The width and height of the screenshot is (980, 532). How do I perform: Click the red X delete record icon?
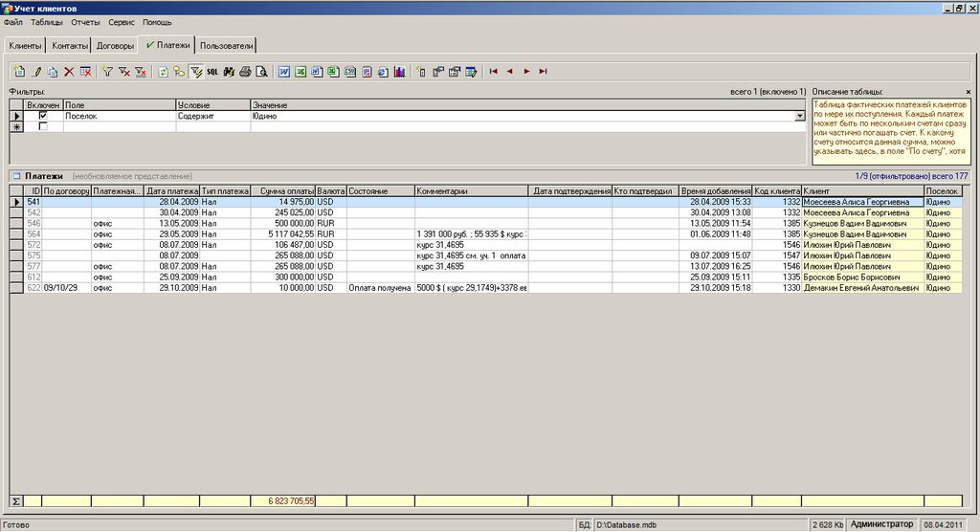click(x=69, y=72)
